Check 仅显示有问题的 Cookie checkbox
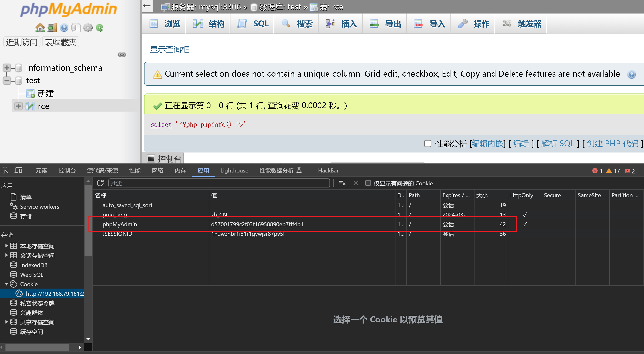Viewport: 644px width, 354px height. pyautogui.click(x=368, y=183)
